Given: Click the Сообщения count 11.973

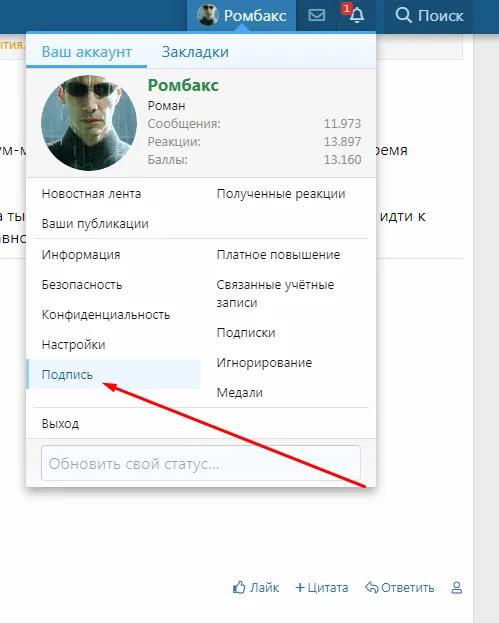Looking at the screenshot, I should [x=342, y=124].
